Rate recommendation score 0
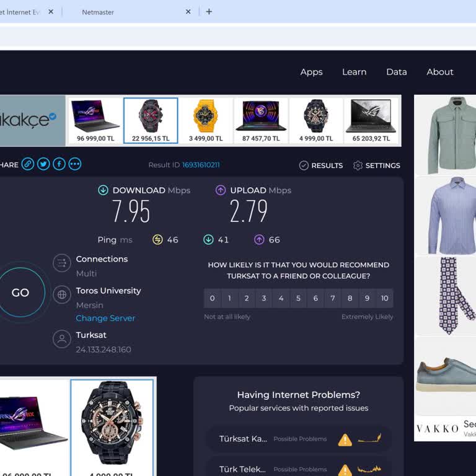The width and height of the screenshot is (476, 476). pyautogui.click(x=212, y=298)
